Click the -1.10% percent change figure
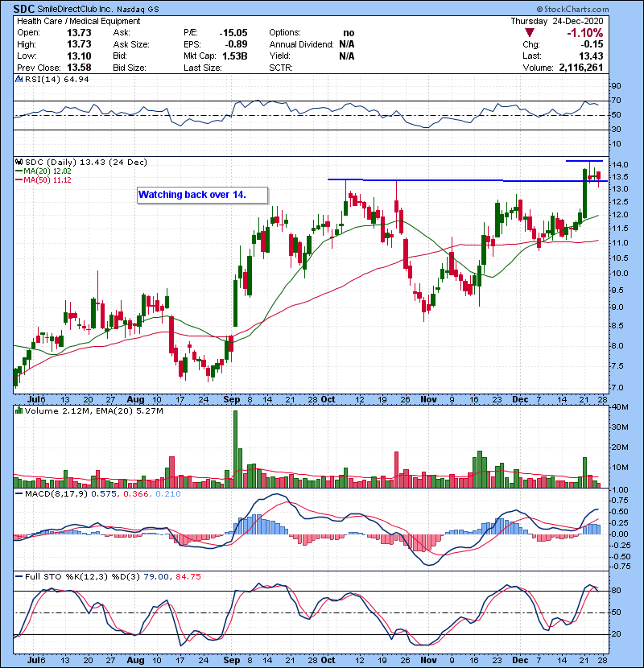The height and width of the screenshot is (668, 644). coord(584,33)
